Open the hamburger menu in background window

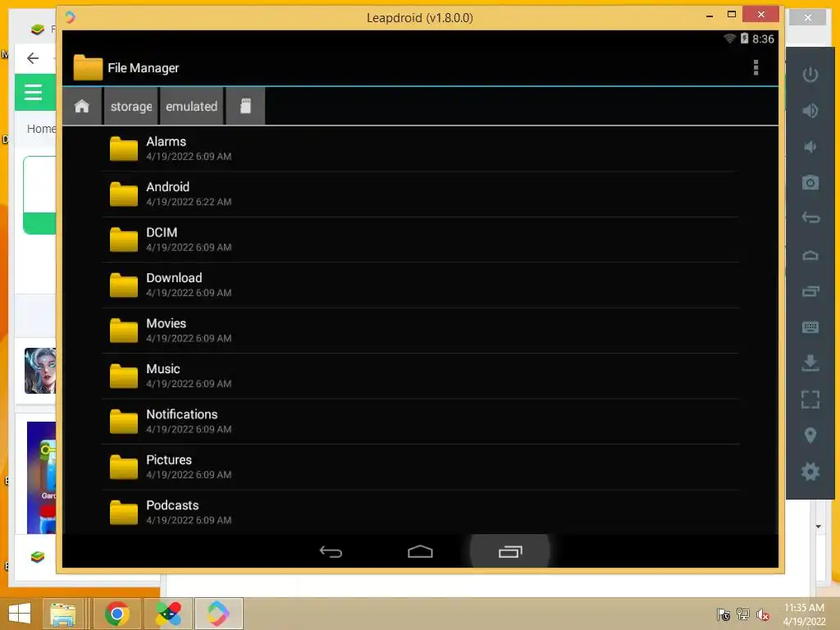pyautogui.click(x=33, y=92)
